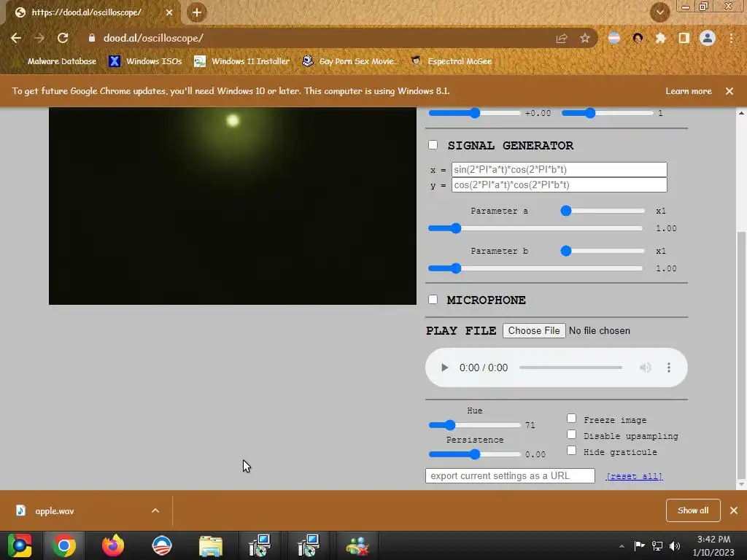The height and width of the screenshot is (560, 747).
Task: Toggle Disable upsampling checkbox
Action: pyautogui.click(x=572, y=435)
